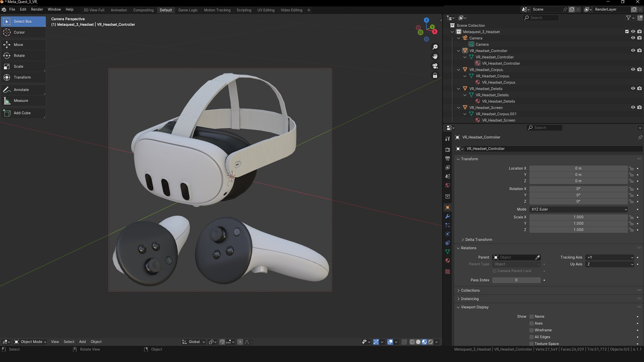The height and width of the screenshot is (362, 644).
Task: Open the Object Mode dropdown
Action: 30,342
